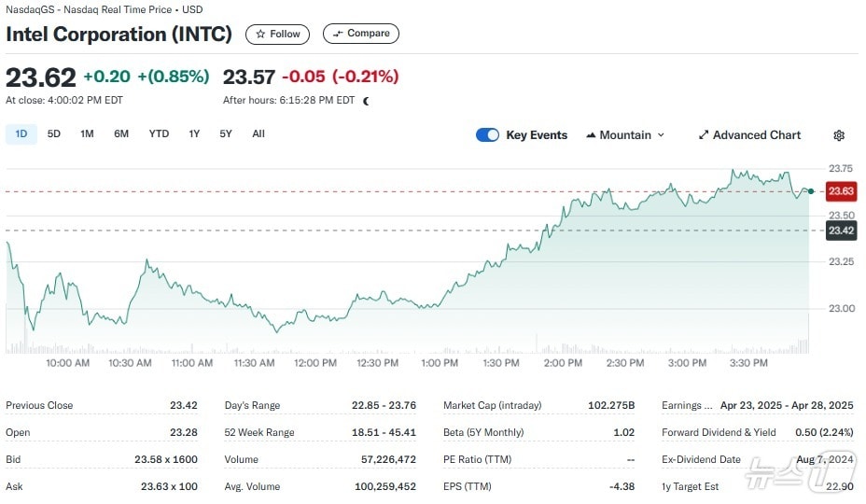Click the star icon in Follow button
866x504 pixels.
pos(260,34)
